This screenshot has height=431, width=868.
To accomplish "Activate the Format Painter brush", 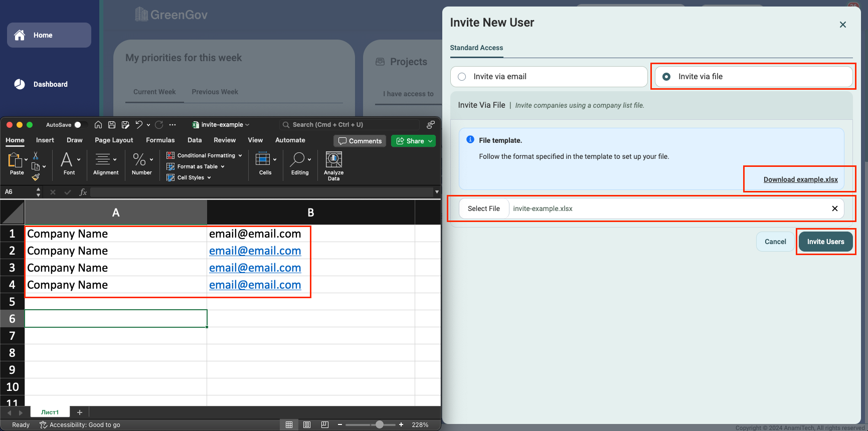I will click(36, 177).
